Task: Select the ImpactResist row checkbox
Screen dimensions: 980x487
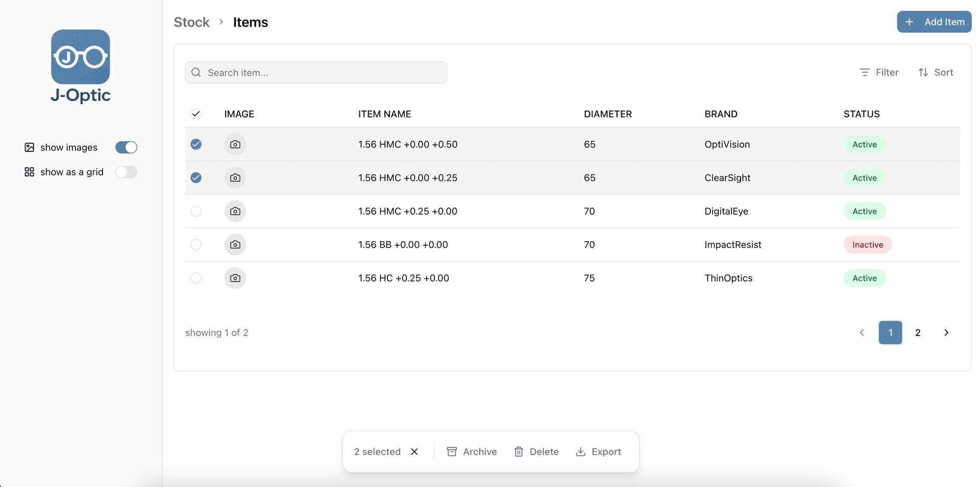Action: coord(196,245)
